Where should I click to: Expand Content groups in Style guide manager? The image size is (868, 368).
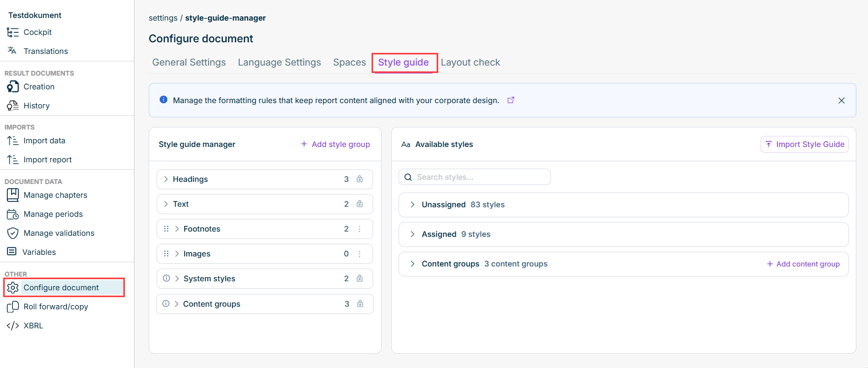point(176,304)
